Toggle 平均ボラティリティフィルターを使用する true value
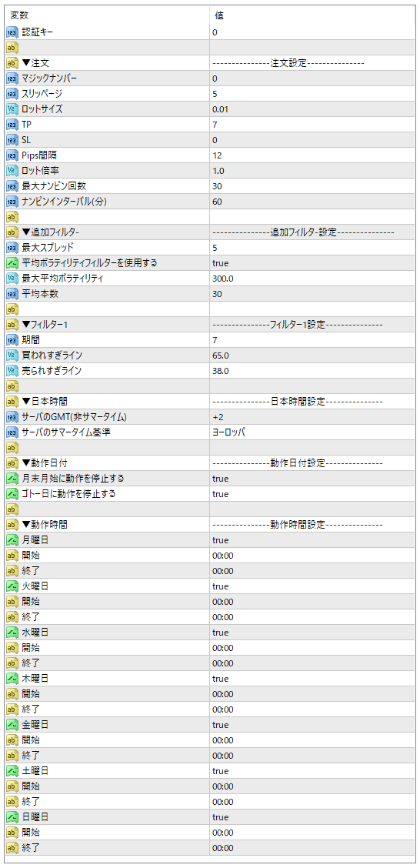 pyautogui.click(x=312, y=263)
